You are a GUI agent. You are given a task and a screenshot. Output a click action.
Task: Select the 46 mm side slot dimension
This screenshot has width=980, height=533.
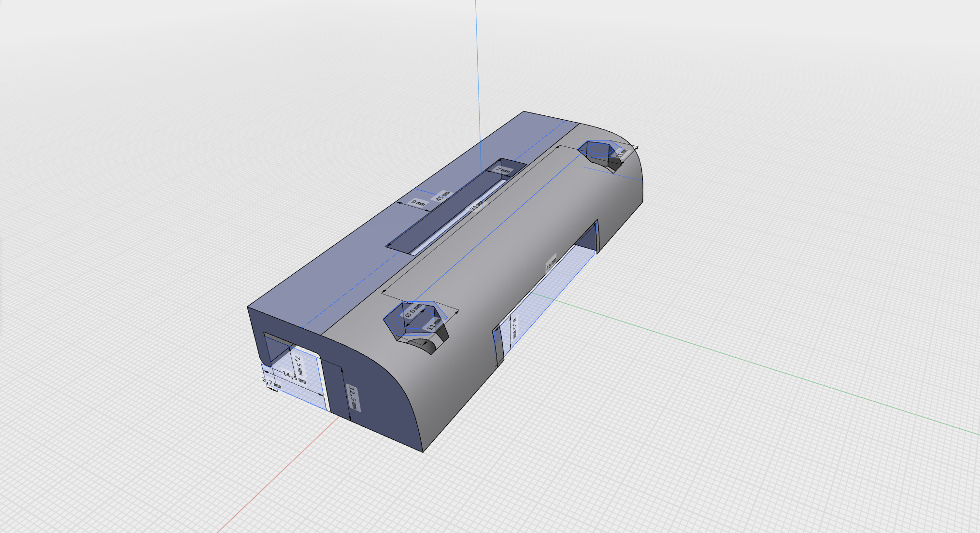551,264
